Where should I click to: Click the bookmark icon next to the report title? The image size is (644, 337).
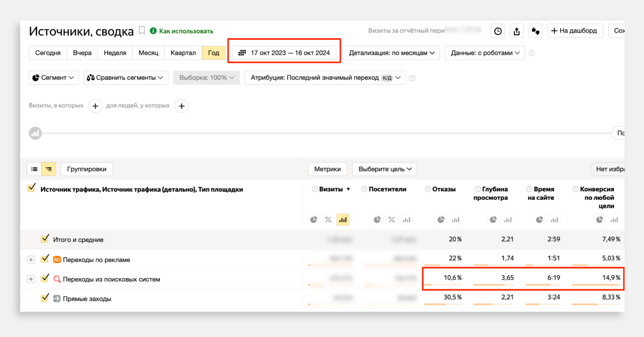pos(142,31)
